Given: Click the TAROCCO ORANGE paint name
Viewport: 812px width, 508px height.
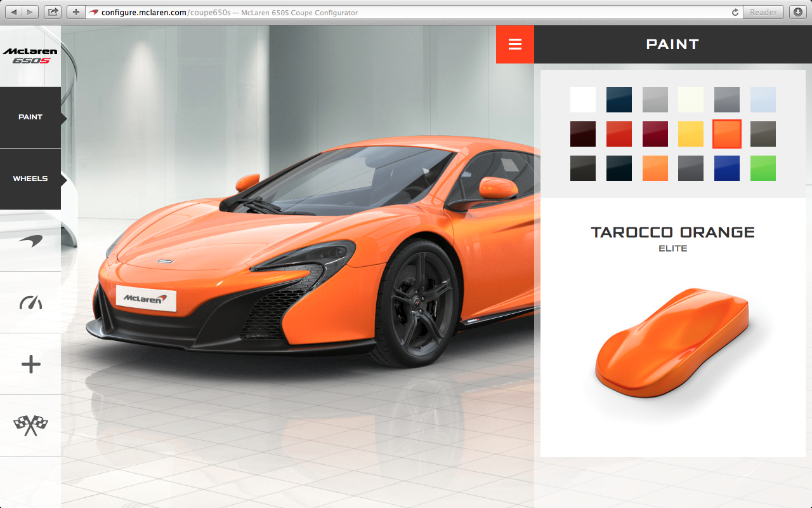Looking at the screenshot, I should point(672,232).
